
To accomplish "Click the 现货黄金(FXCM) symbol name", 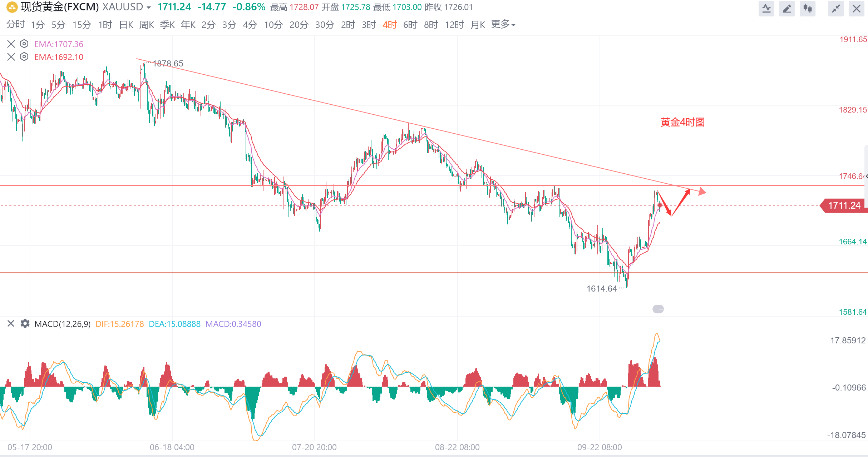I will point(60,7).
